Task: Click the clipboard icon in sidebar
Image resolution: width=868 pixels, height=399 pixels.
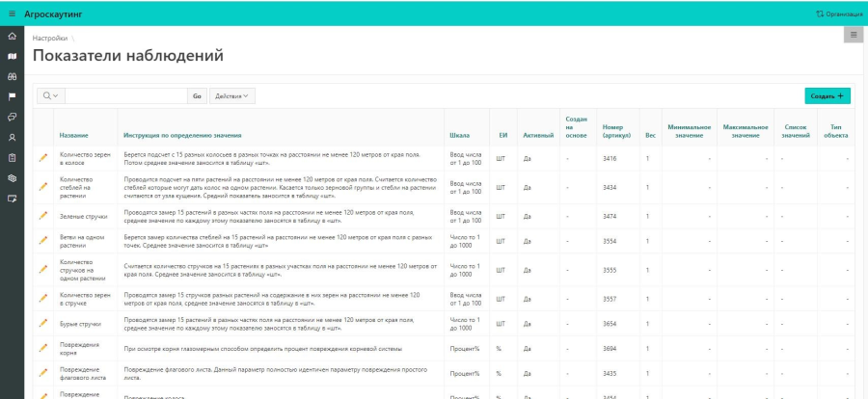Action: pos(12,157)
